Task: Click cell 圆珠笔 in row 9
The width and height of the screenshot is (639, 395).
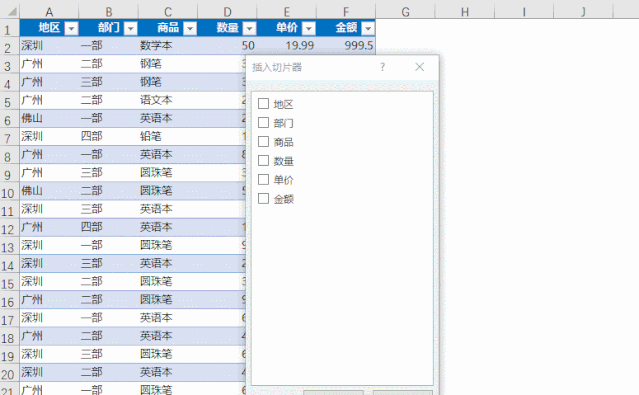Action: click(x=168, y=173)
